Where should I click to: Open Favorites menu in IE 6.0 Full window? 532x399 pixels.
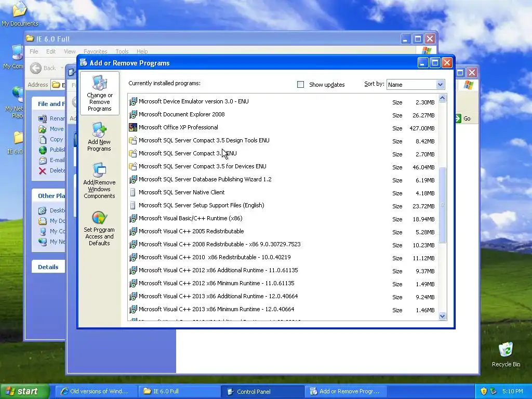(96, 51)
